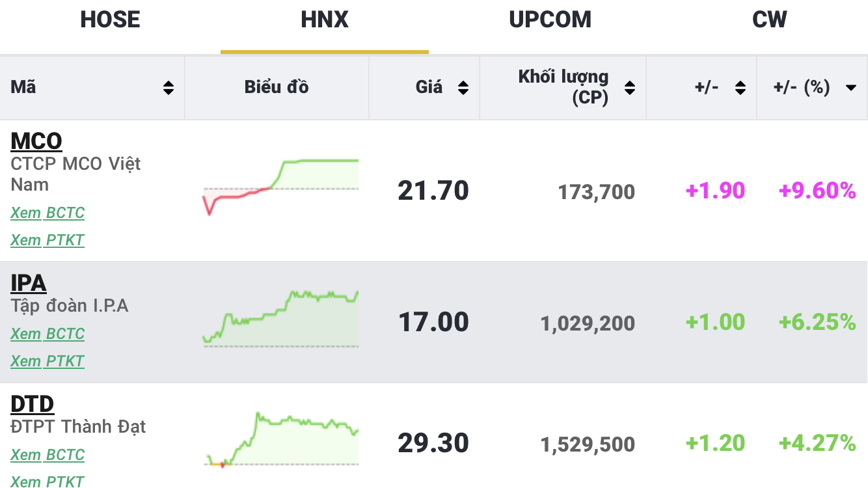Viewport: 868px width, 488px height.
Task: Select the HNX tab
Action: (325, 20)
